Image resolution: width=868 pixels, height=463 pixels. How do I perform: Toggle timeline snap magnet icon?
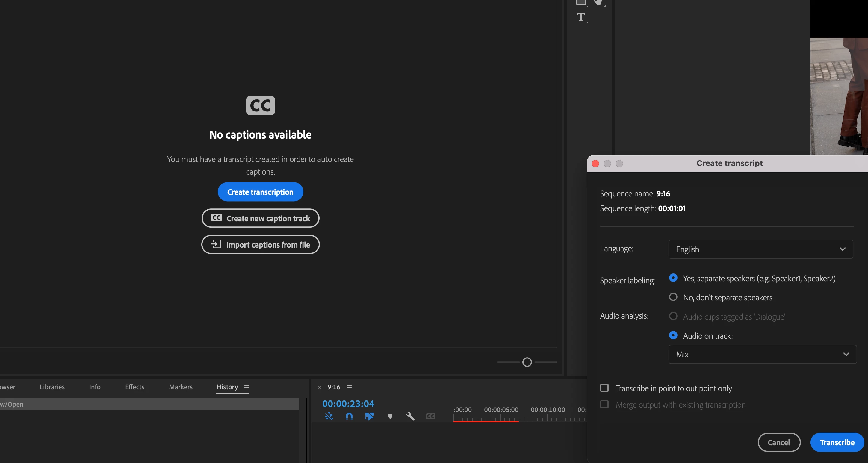pyautogui.click(x=349, y=416)
